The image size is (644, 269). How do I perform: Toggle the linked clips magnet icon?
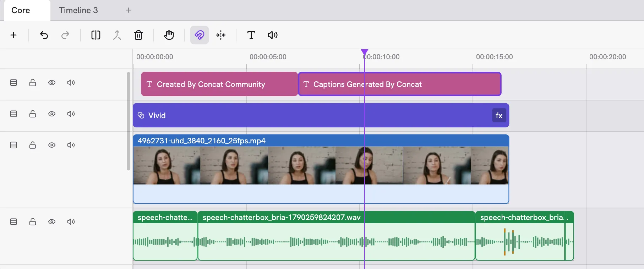pos(200,35)
